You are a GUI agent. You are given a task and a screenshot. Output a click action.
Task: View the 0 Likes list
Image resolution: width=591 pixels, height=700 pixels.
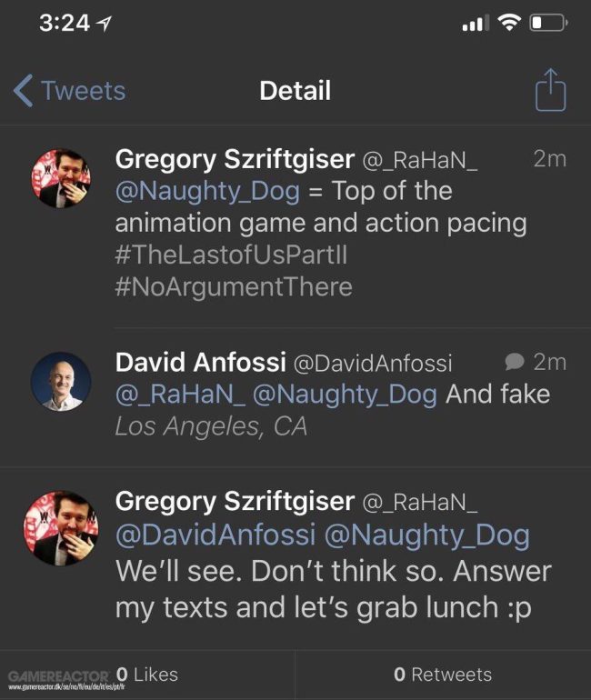point(147,675)
